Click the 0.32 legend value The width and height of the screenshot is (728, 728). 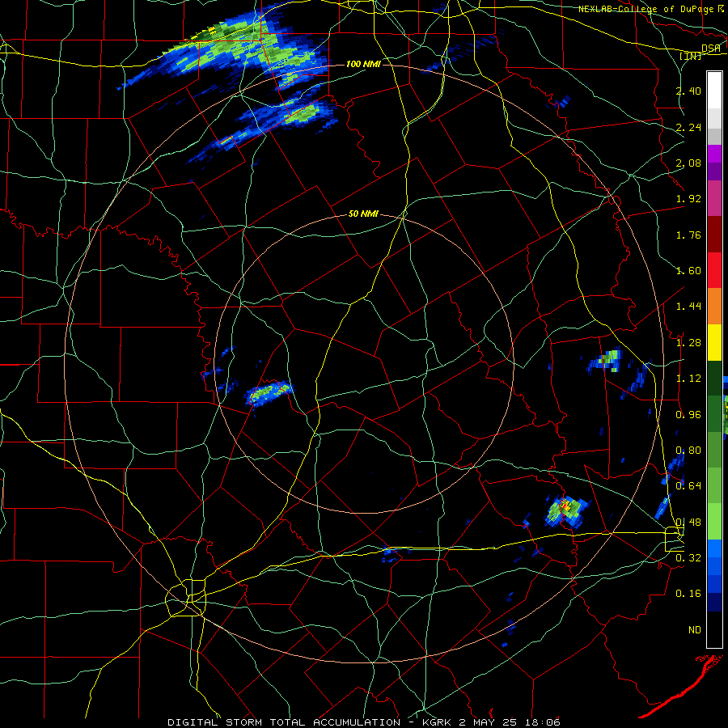pyautogui.click(x=688, y=558)
